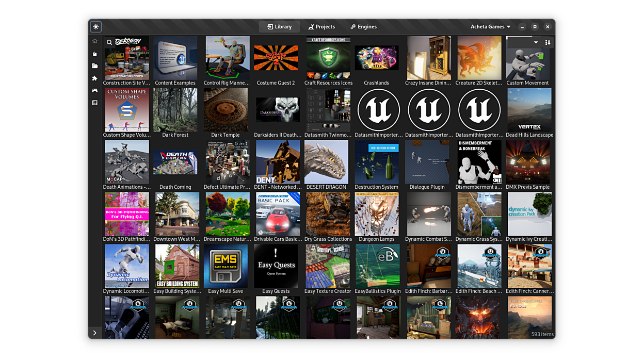Select Dreamscape Nature thumbnail
The image size is (644, 362).
coord(227,213)
